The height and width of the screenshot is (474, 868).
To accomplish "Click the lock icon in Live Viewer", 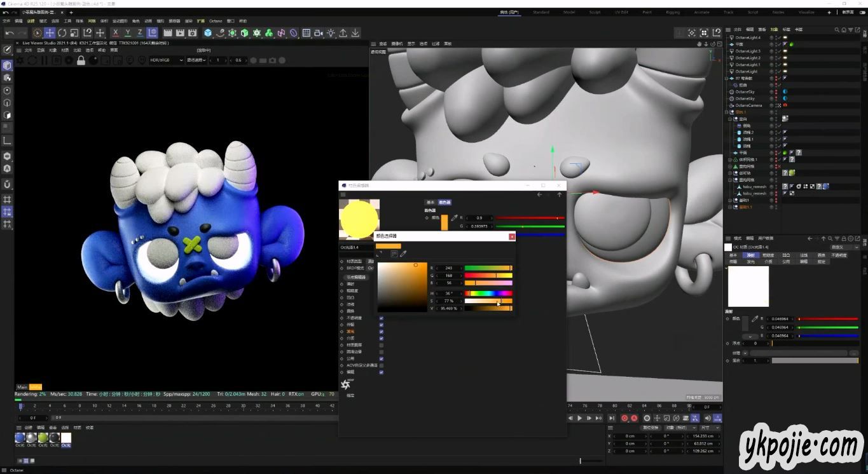I will pos(81,60).
